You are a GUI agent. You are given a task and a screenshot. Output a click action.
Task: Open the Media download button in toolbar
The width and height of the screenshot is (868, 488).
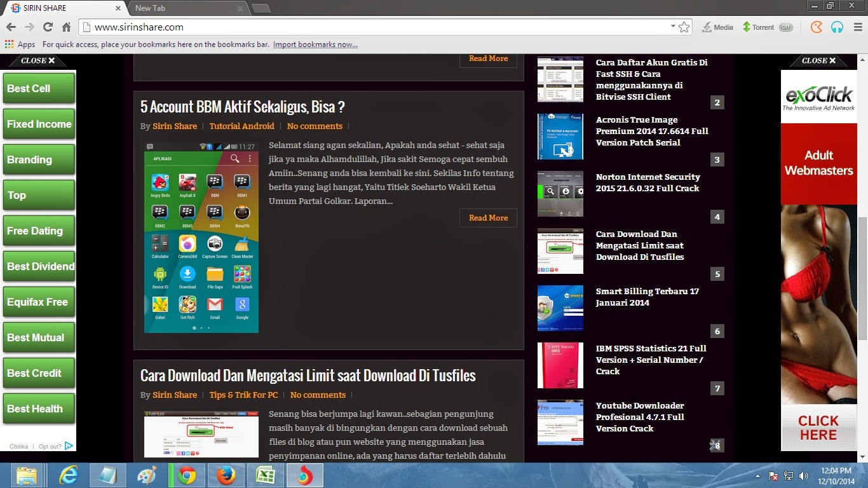[x=718, y=27]
